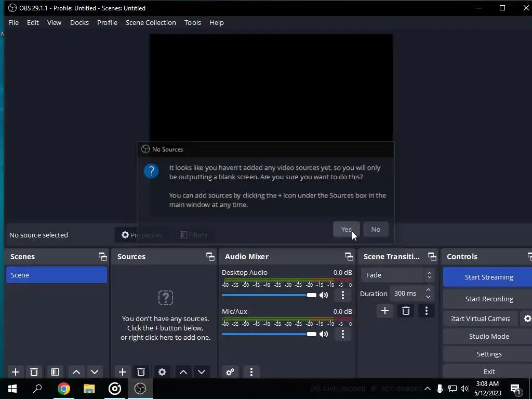
Task: Increase transition duration with up arrow
Action: pos(429,290)
